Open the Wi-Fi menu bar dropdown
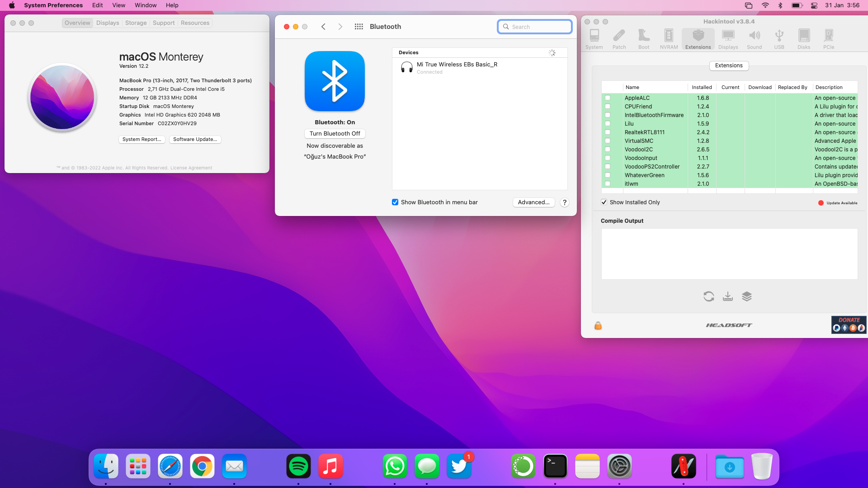Screen dimensions: 868x488 tap(765, 5)
